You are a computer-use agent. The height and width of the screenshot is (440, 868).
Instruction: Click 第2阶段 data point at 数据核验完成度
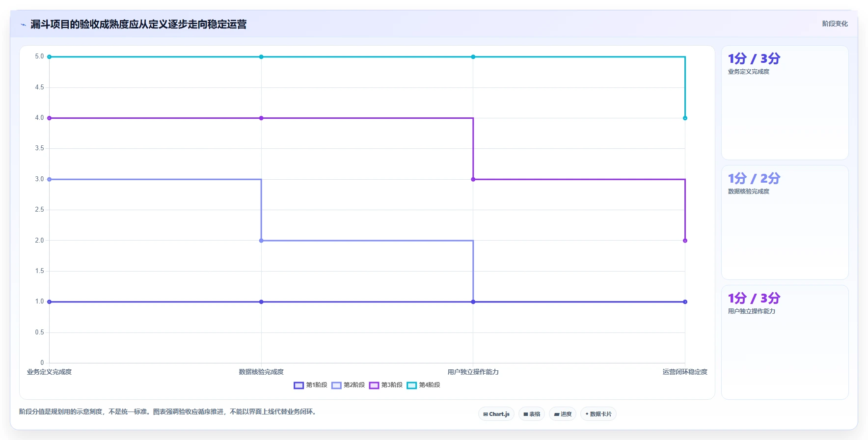point(261,241)
